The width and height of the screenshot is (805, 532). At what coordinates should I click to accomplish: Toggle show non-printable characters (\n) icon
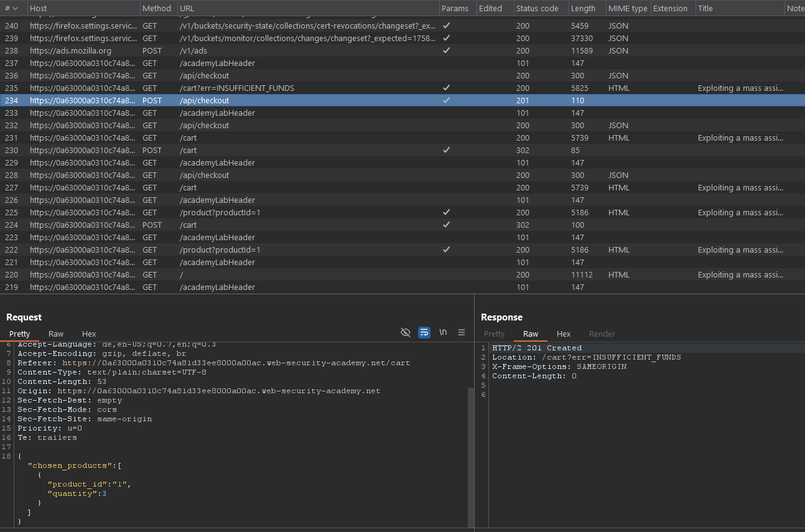pos(443,333)
